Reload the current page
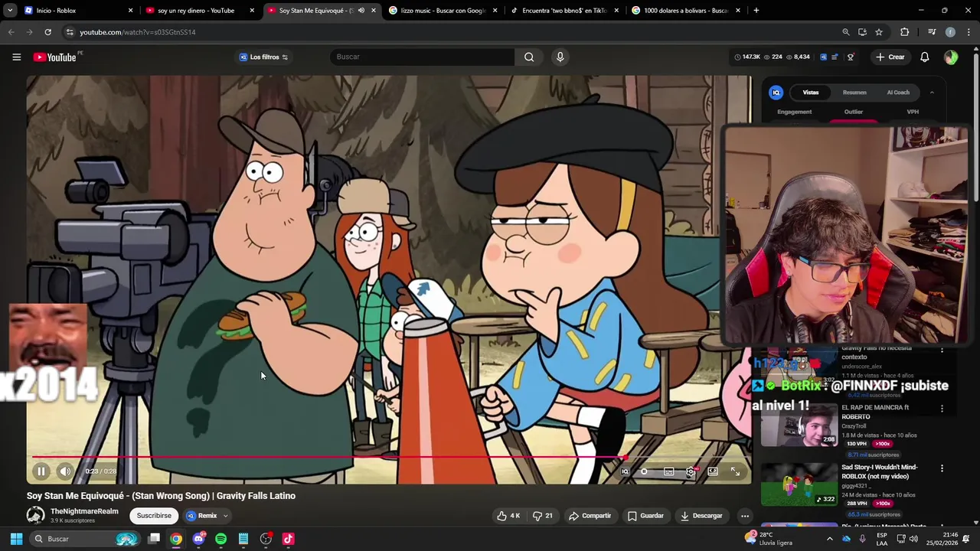Screen dimensions: 980x551 point(47,32)
